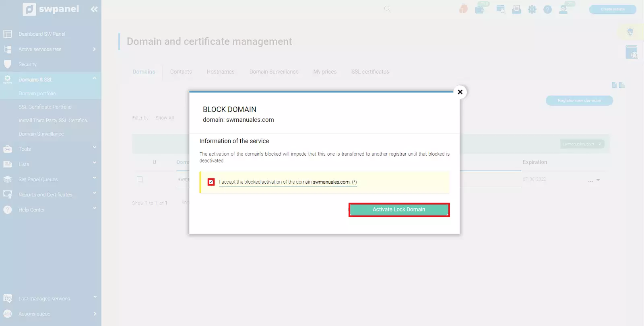Image resolution: width=644 pixels, height=326 pixels.
Task: Open settings gear icon in top bar
Action: 532,9
